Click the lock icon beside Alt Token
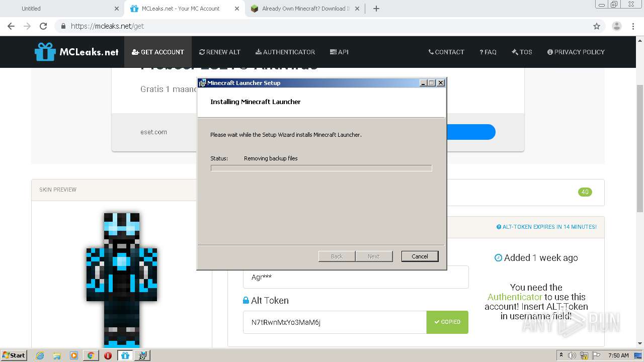Screen dimensions: 644x362 [246, 300]
